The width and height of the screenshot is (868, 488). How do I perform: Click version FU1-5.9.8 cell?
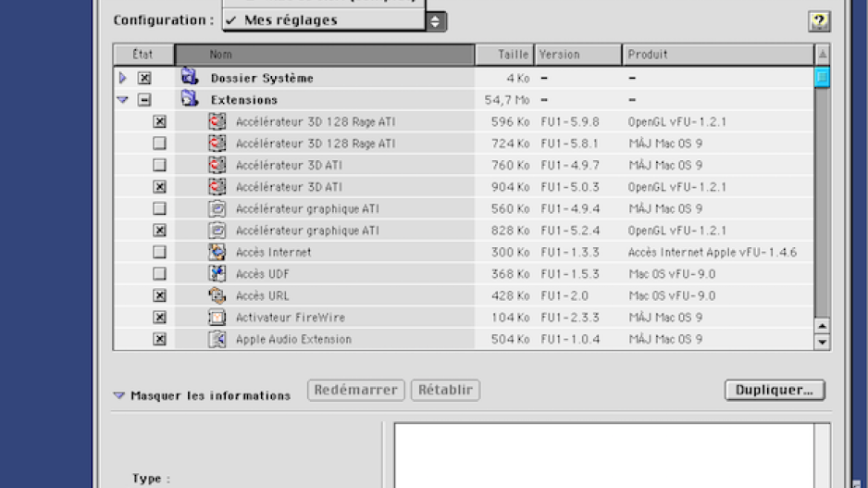pos(570,122)
